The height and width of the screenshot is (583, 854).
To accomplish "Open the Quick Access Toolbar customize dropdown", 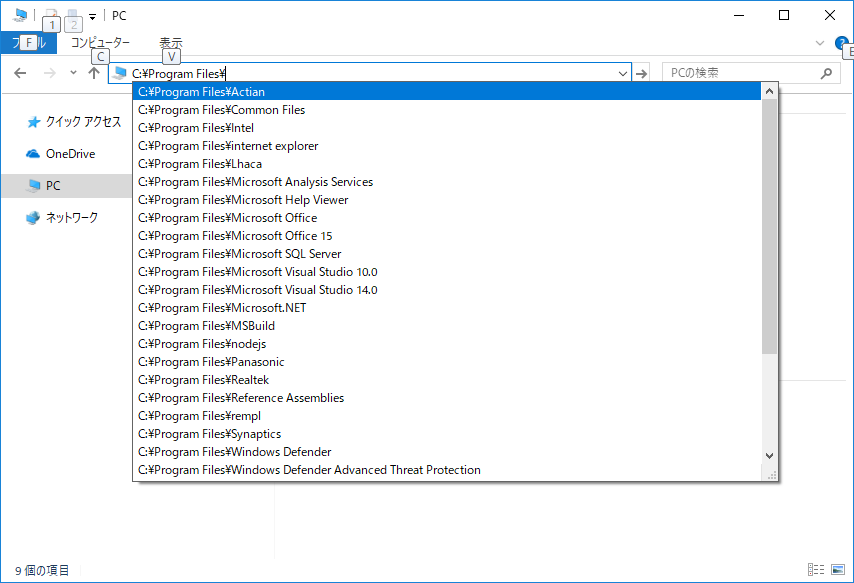I will tap(93, 16).
